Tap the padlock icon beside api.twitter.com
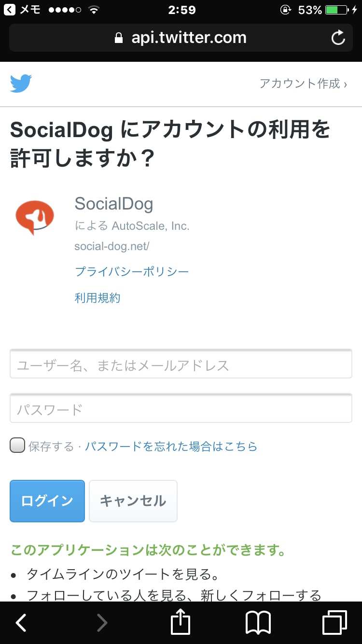The image size is (362, 644). coord(119,38)
